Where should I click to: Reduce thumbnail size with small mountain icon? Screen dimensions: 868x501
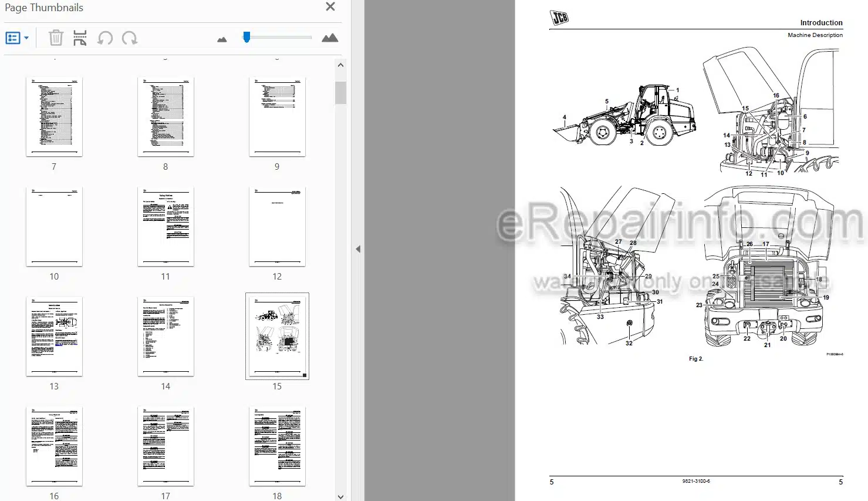point(222,39)
